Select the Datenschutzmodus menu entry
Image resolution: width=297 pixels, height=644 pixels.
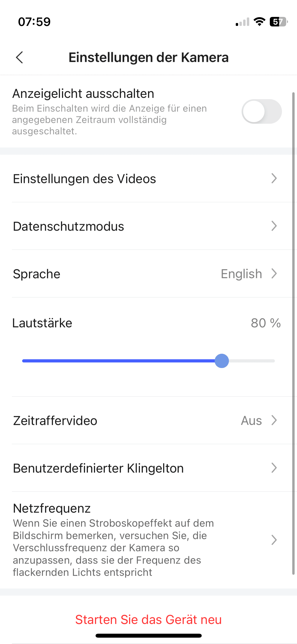pos(69,226)
